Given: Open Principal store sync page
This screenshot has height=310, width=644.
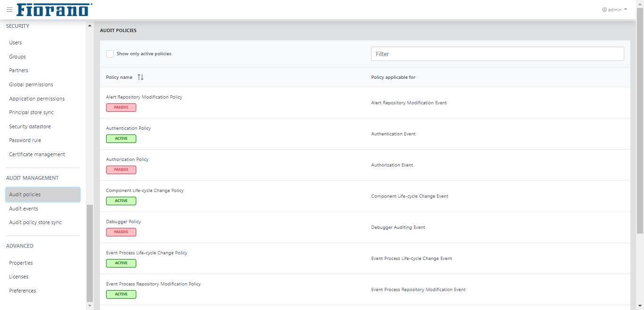Looking at the screenshot, I should pos(32,112).
